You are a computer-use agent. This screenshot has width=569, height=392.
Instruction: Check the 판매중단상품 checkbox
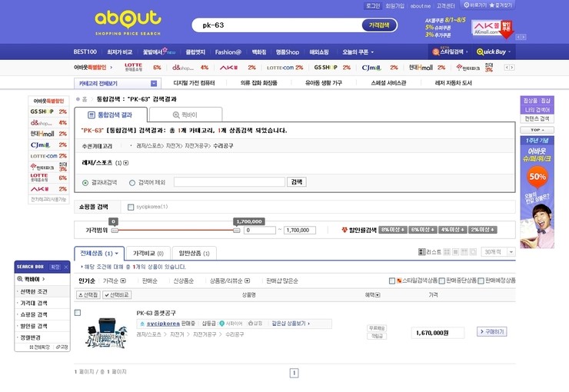click(442, 281)
